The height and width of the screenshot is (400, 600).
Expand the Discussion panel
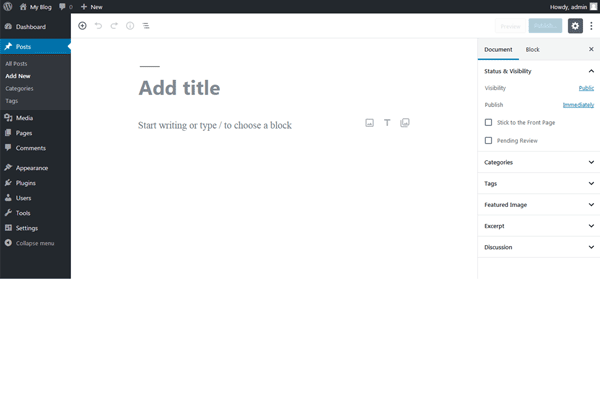(537, 247)
